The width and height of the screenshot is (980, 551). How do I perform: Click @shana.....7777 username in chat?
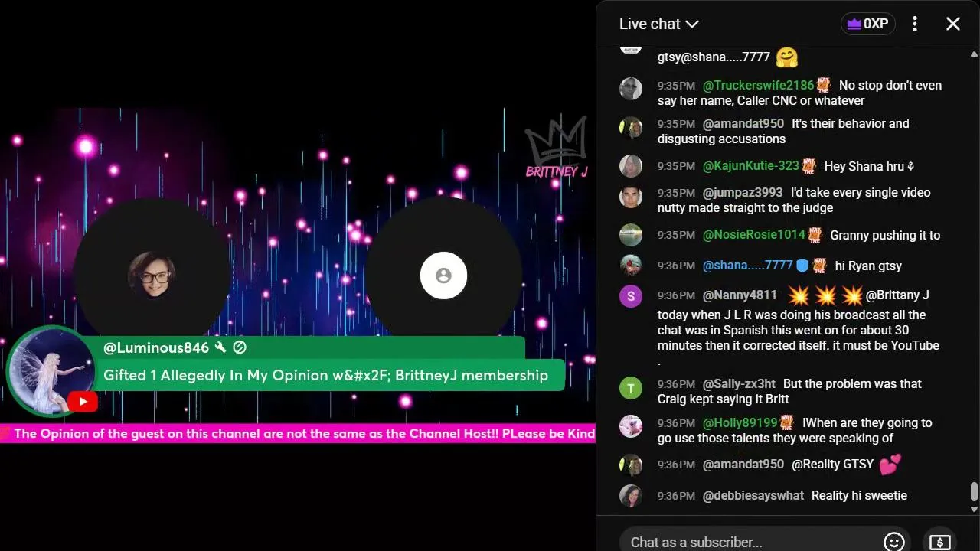[x=747, y=266]
